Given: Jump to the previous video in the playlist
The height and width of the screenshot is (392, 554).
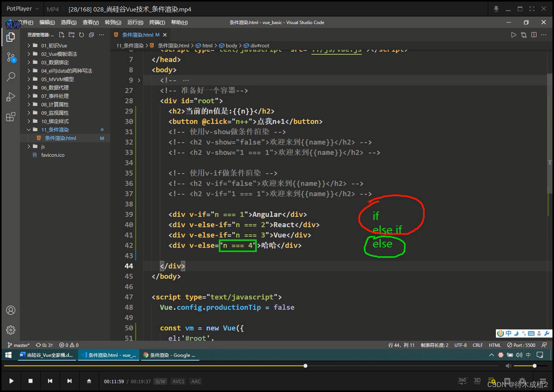Looking at the screenshot, I should point(50,381).
